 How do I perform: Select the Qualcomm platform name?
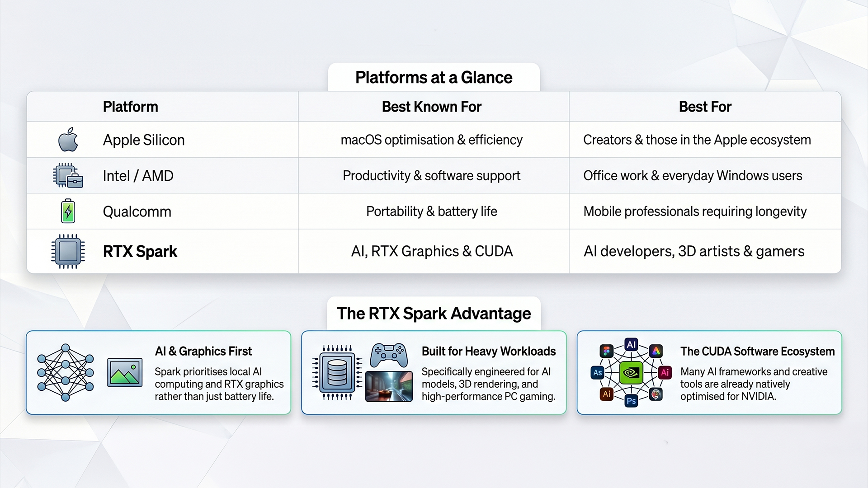point(137,211)
